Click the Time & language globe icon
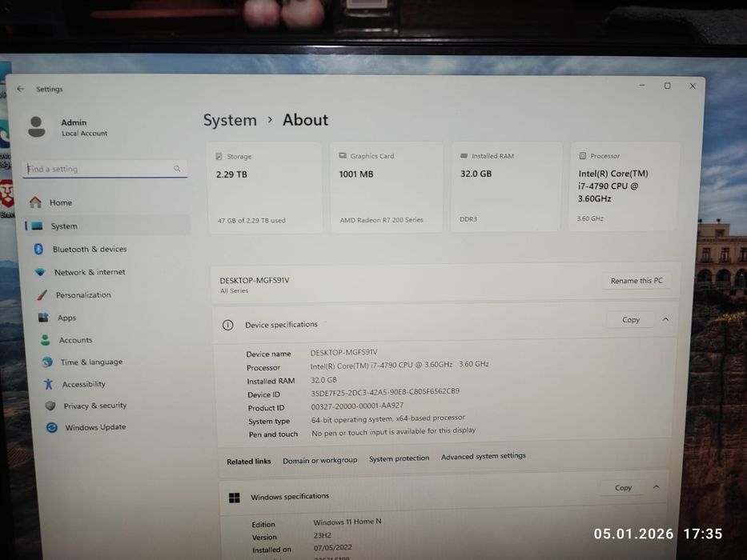This screenshot has width=747, height=560. [47, 362]
